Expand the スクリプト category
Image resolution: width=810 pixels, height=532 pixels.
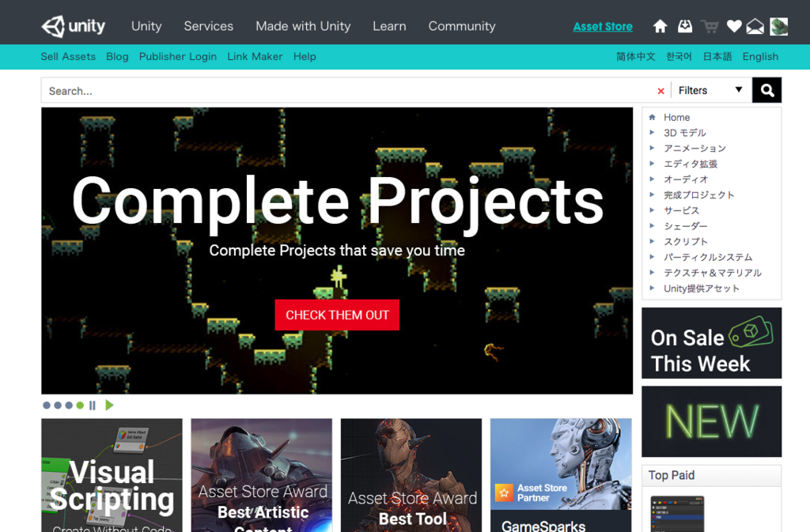[652, 241]
